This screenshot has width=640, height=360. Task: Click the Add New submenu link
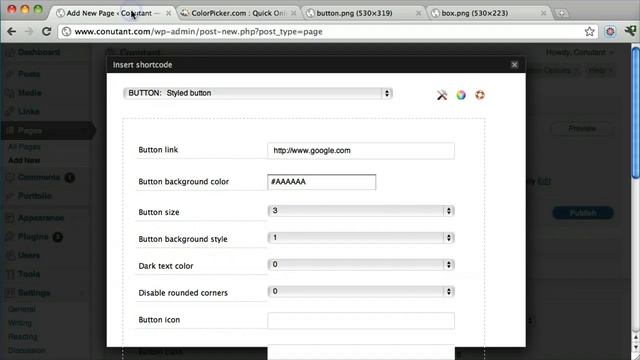pos(24,160)
